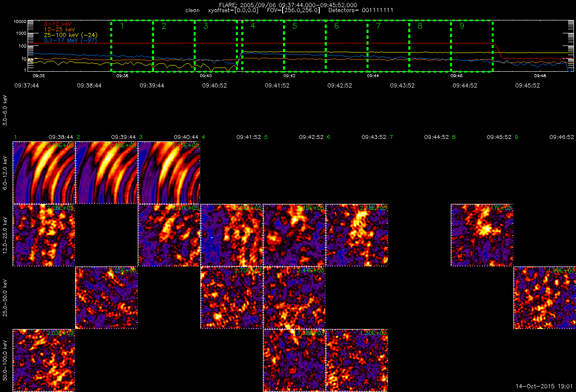The height and width of the screenshot is (392, 576).
Task: Click the orange 12-25 keV legend entry
Action: click(59, 30)
